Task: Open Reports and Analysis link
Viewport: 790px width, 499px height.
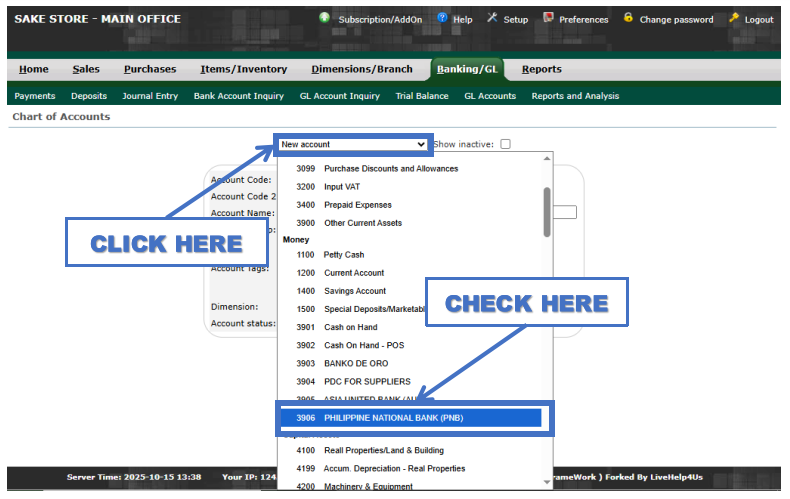Action: pyautogui.click(x=575, y=96)
